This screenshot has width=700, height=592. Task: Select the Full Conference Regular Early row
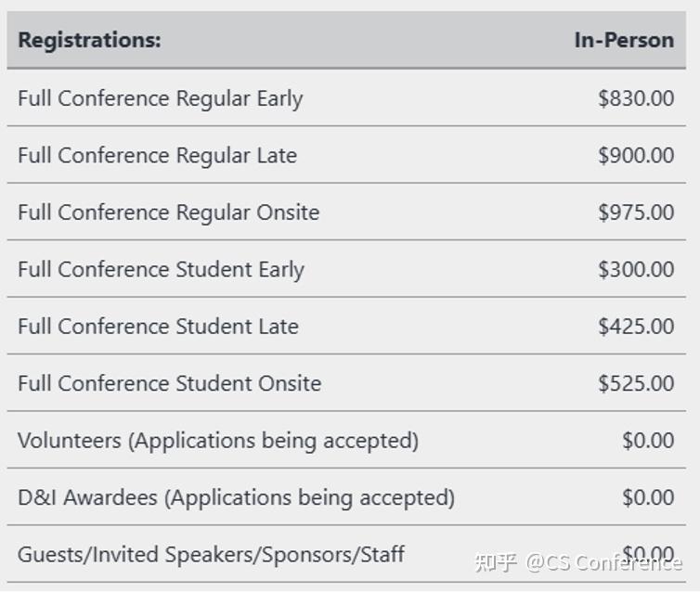pos(346,97)
